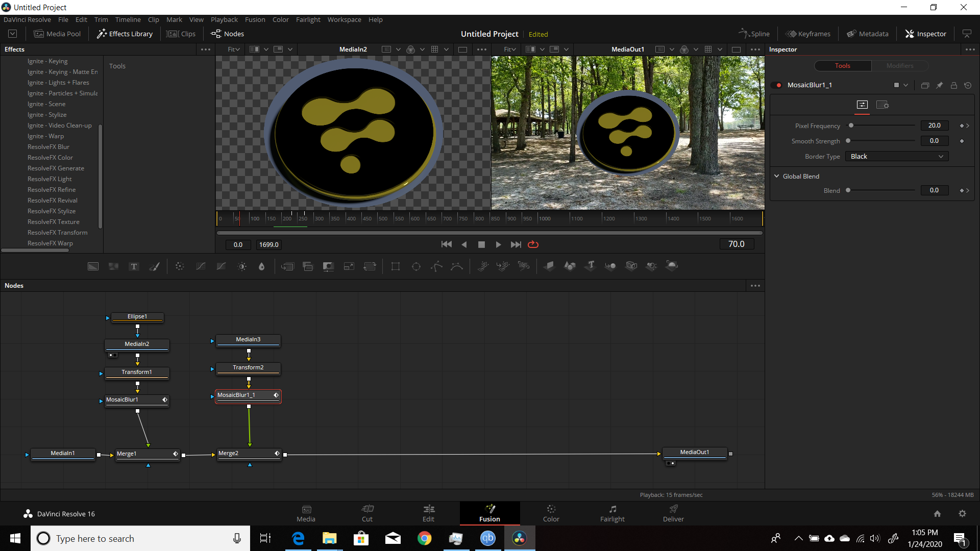Open Nodes panel options menu

tap(755, 286)
